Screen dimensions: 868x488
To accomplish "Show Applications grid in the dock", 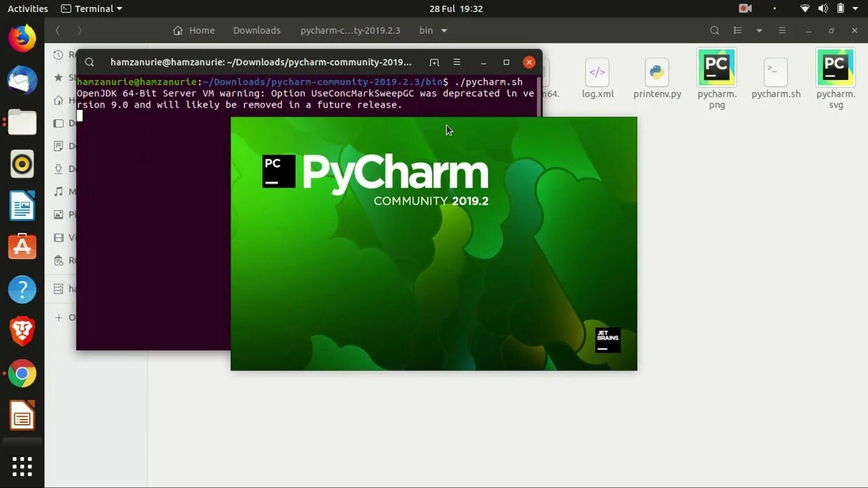I will (x=22, y=466).
